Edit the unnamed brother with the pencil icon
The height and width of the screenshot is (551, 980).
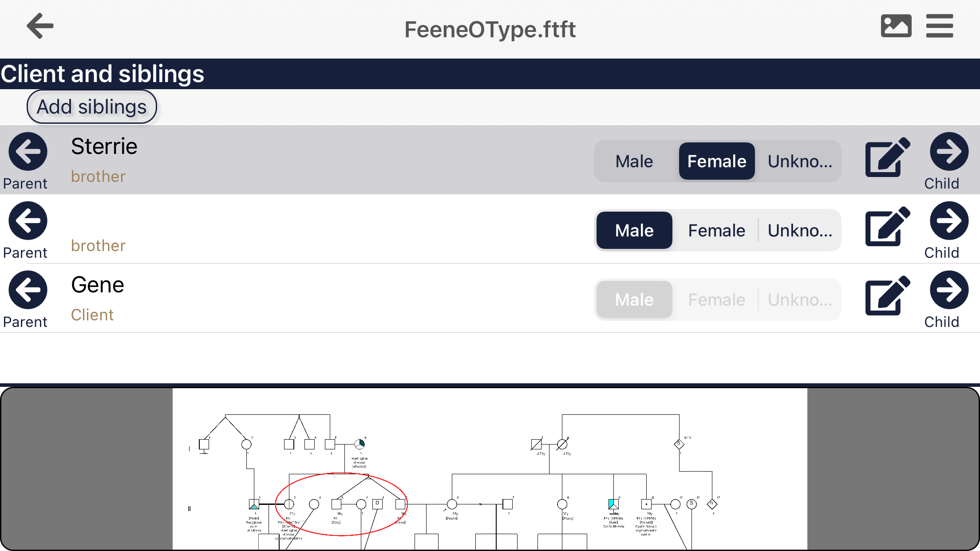886,227
